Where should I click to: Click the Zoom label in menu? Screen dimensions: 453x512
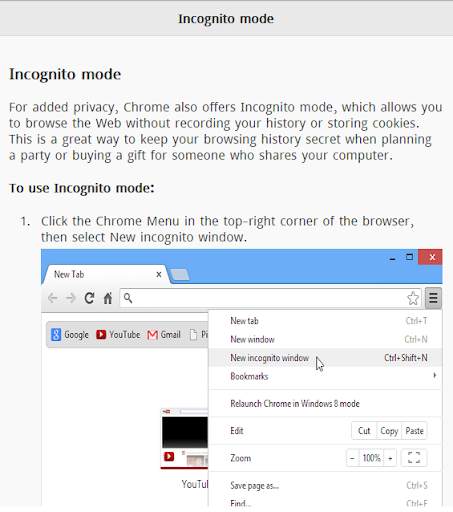click(240, 458)
